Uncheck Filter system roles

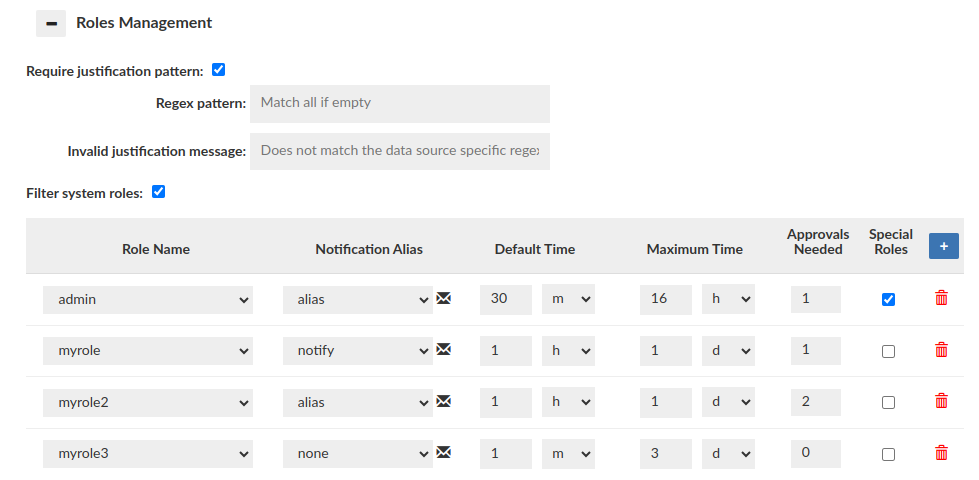(x=158, y=192)
